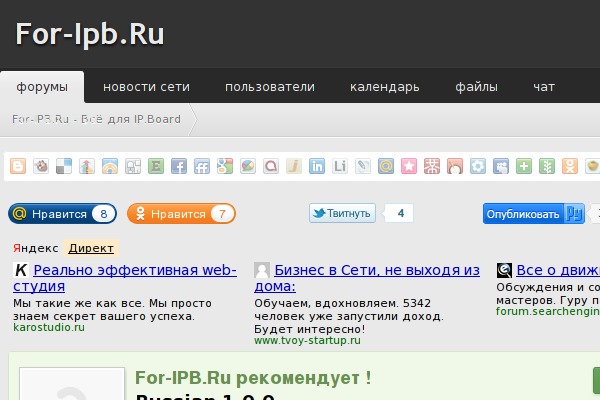
Task: Open ad Реально эффективная web-студия
Action: 125,278
